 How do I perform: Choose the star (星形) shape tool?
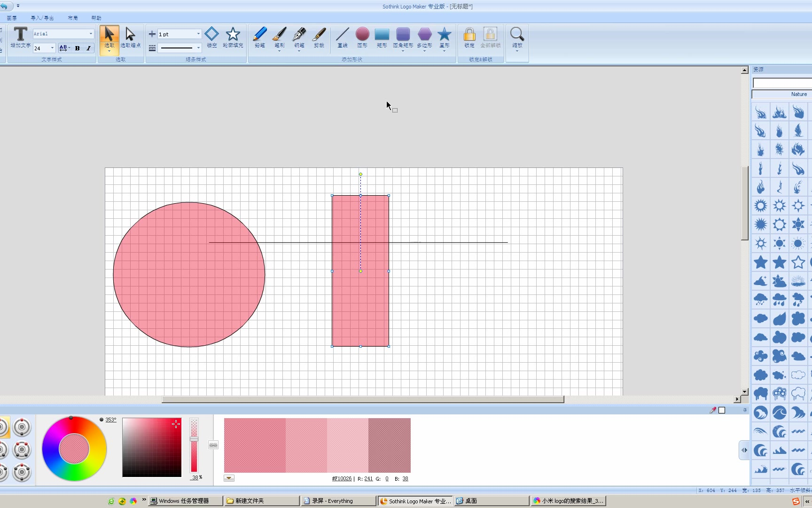coord(444,37)
